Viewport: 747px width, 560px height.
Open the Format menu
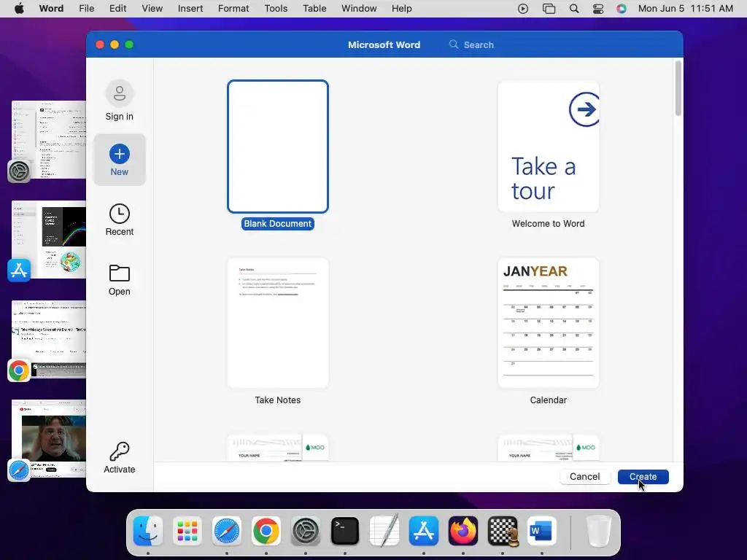point(233,9)
